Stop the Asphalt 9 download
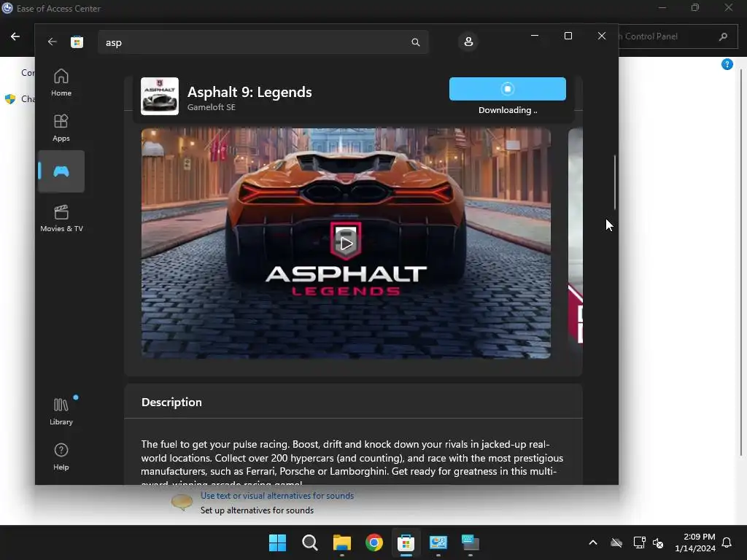The width and height of the screenshot is (747, 560). (x=508, y=89)
